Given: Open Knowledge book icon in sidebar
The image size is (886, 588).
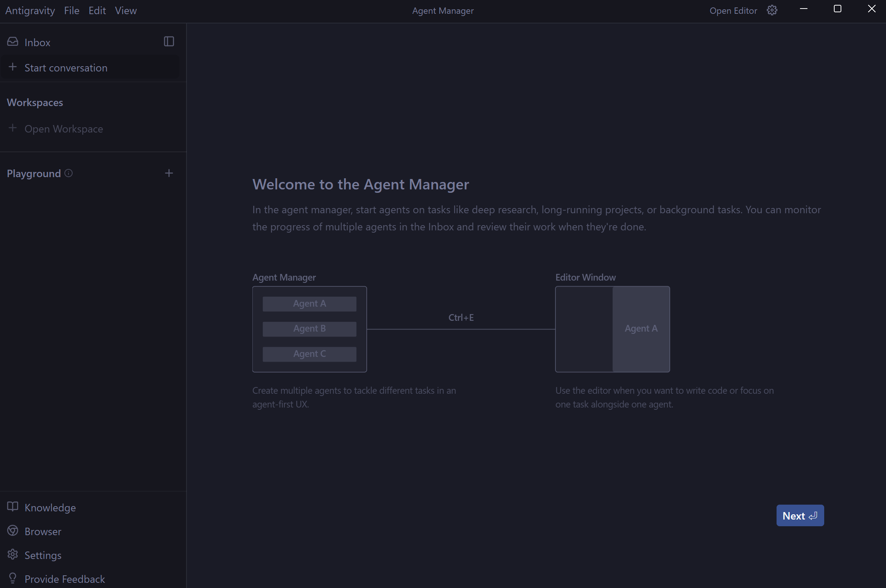Looking at the screenshot, I should pyautogui.click(x=13, y=506).
